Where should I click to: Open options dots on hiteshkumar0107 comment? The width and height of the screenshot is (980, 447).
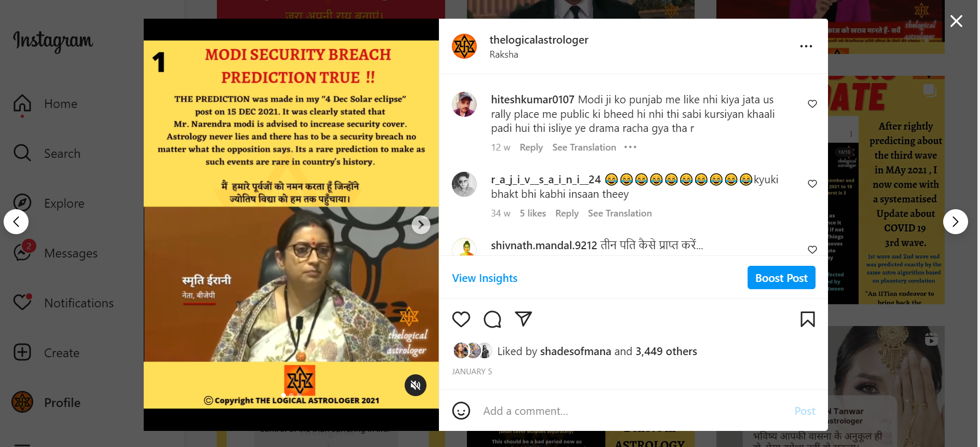pyautogui.click(x=630, y=147)
